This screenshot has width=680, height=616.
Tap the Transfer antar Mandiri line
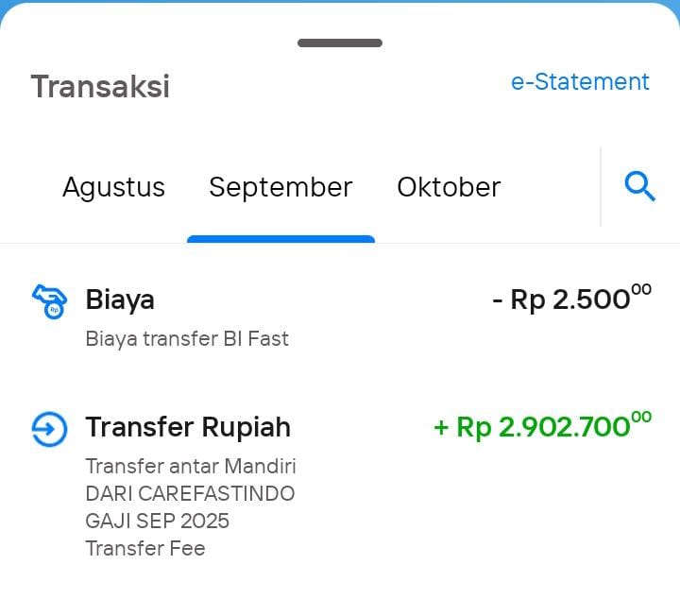(191, 466)
